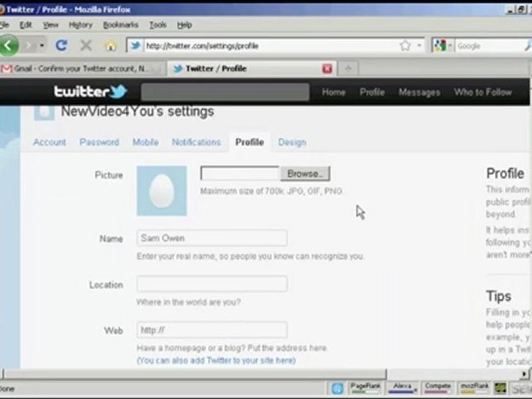Viewport: 532px width, 399px height.
Task: Go to Home in Twitter navigation
Action: point(334,92)
